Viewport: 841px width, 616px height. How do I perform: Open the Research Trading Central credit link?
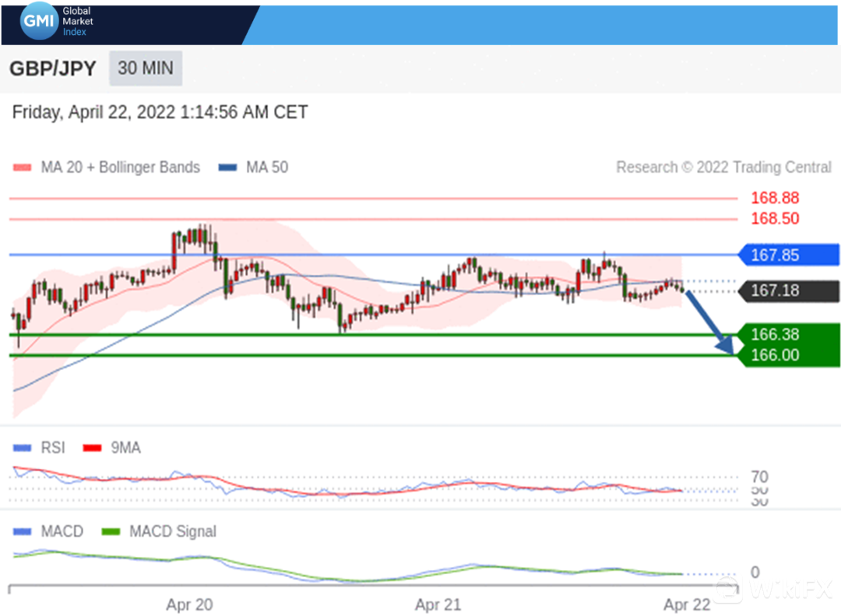pyautogui.click(x=723, y=167)
